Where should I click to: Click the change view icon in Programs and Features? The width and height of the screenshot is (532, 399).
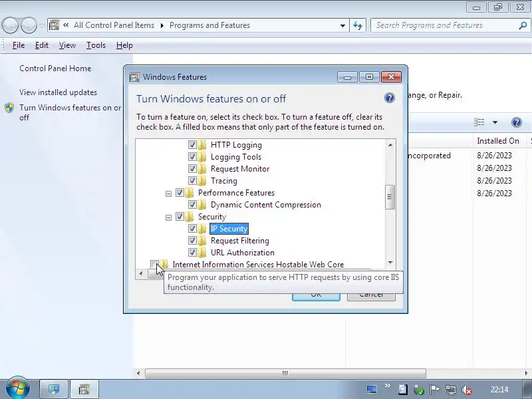click(x=479, y=122)
